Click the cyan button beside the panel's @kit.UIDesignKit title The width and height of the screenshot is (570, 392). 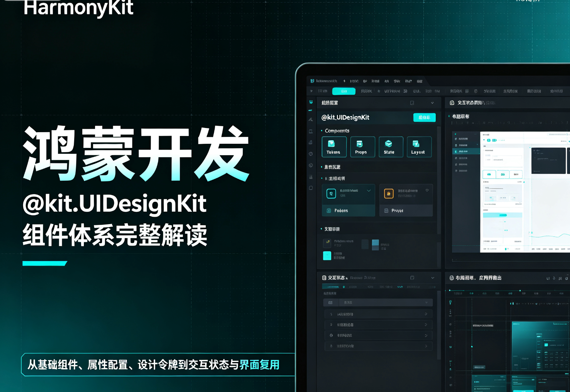tap(424, 117)
